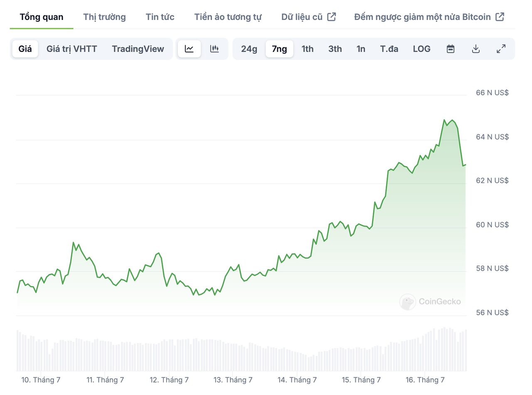This screenshot has height=395, width=532.
Task: Click the 58 N US$ axis label
Action: coord(492,268)
